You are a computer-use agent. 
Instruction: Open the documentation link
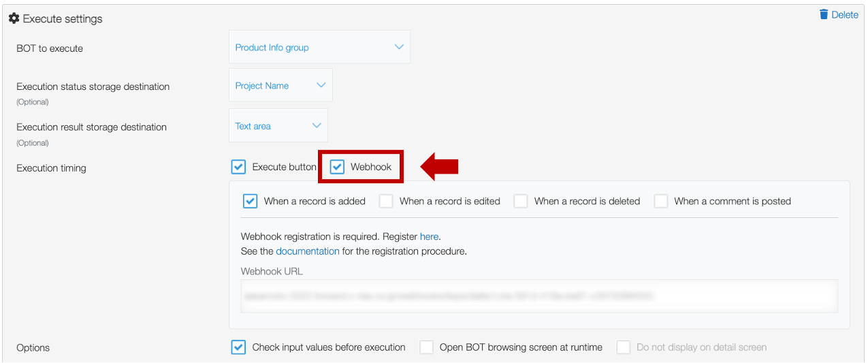tap(308, 251)
